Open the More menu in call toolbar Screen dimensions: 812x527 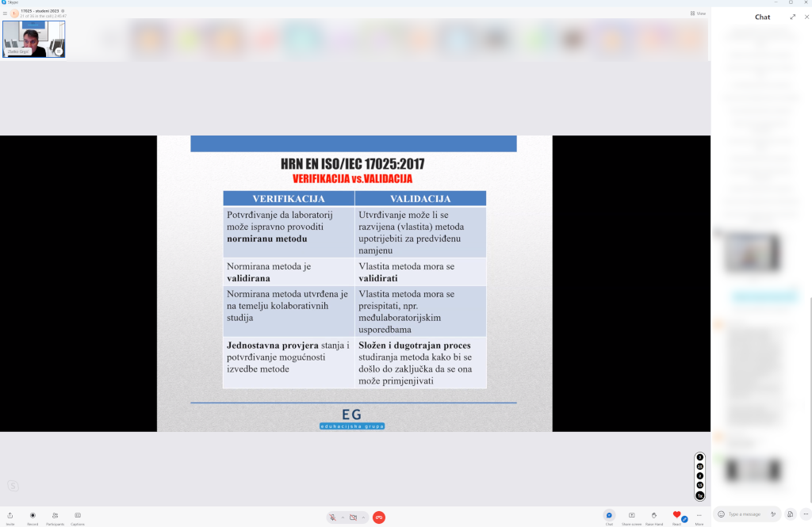pos(699,516)
